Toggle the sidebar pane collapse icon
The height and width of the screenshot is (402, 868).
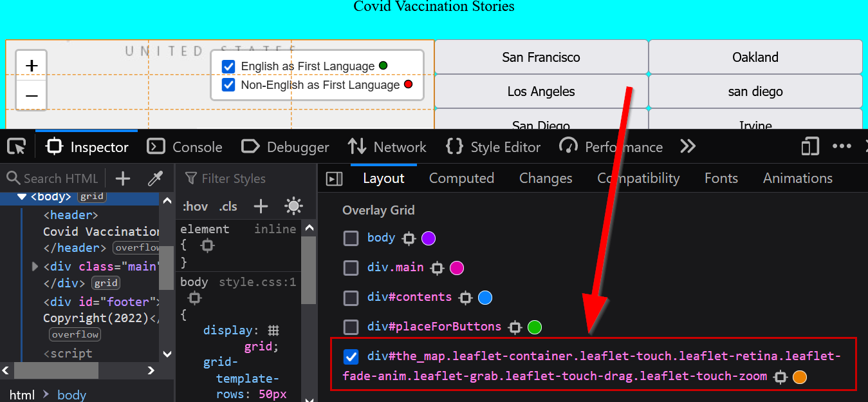[334, 178]
